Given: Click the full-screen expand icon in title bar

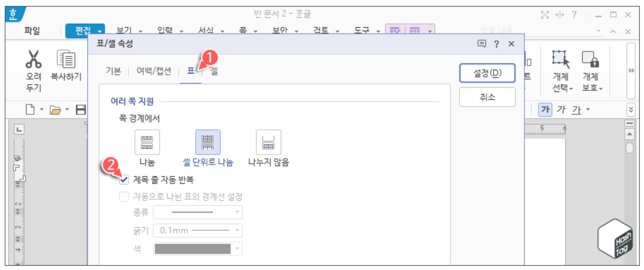Looking at the screenshot, I should [545, 15].
